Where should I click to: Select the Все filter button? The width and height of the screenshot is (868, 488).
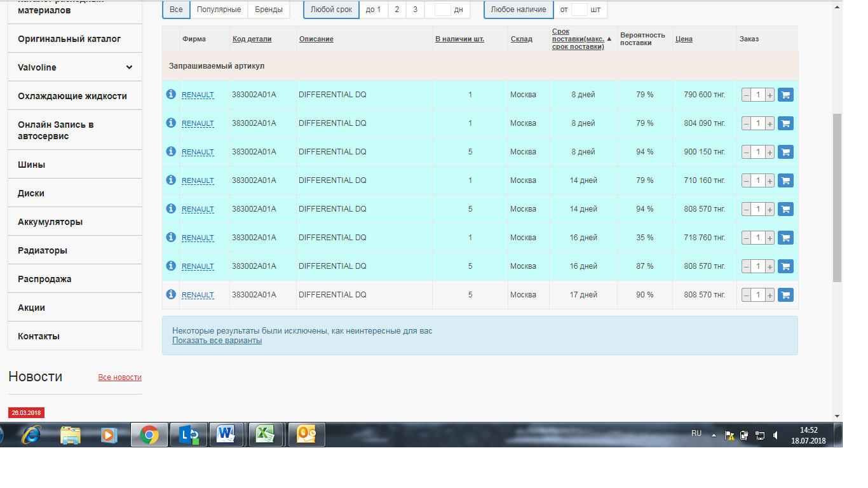pos(177,10)
